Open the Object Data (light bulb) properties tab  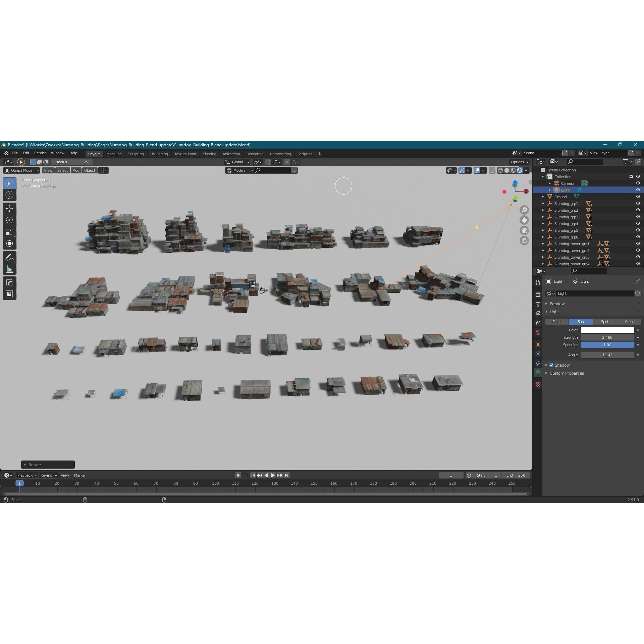[x=538, y=373]
